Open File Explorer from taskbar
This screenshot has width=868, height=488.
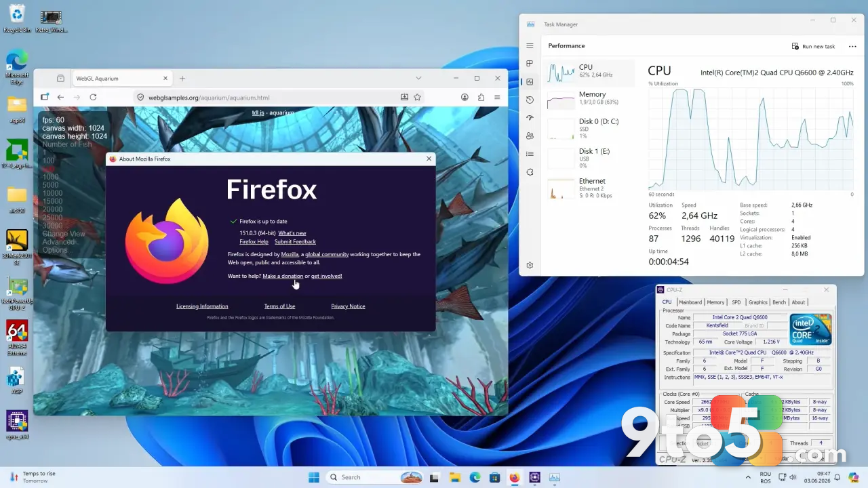point(455,477)
